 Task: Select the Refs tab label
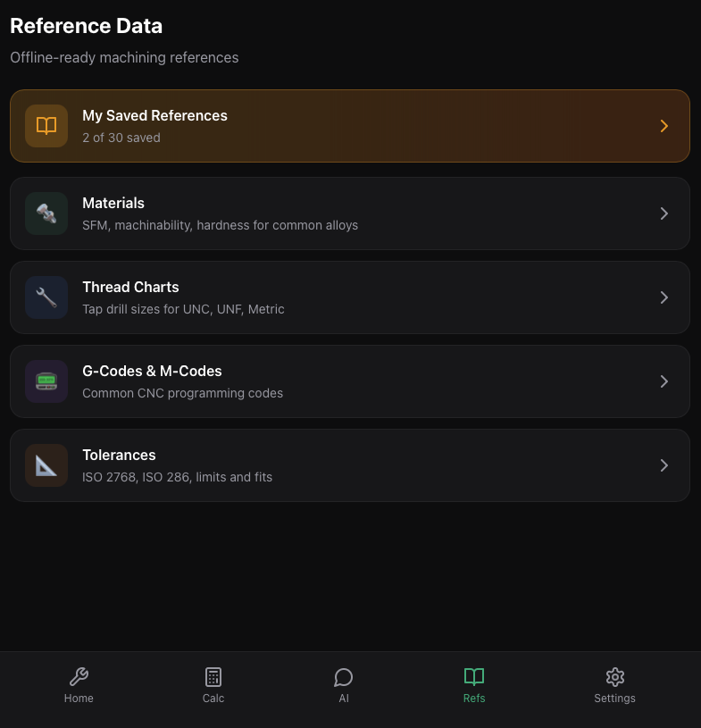(474, 699)
